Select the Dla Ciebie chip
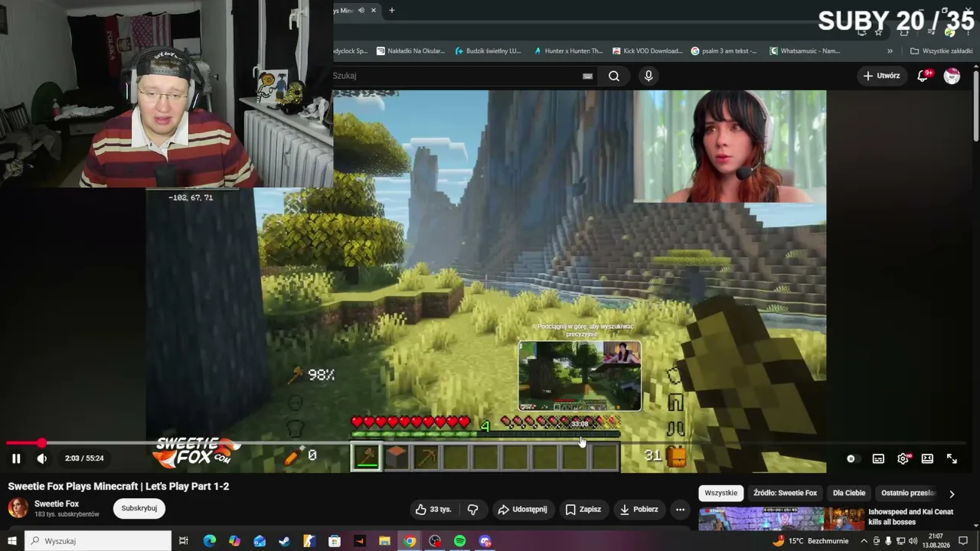The image size is (980, 551). [x=849, y=494]
